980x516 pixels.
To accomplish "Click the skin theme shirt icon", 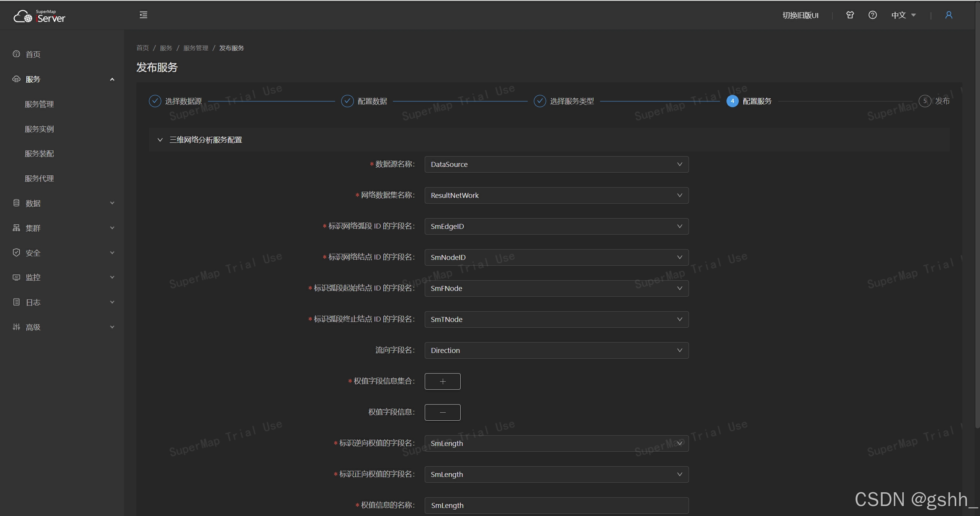I will click(850, 15).
